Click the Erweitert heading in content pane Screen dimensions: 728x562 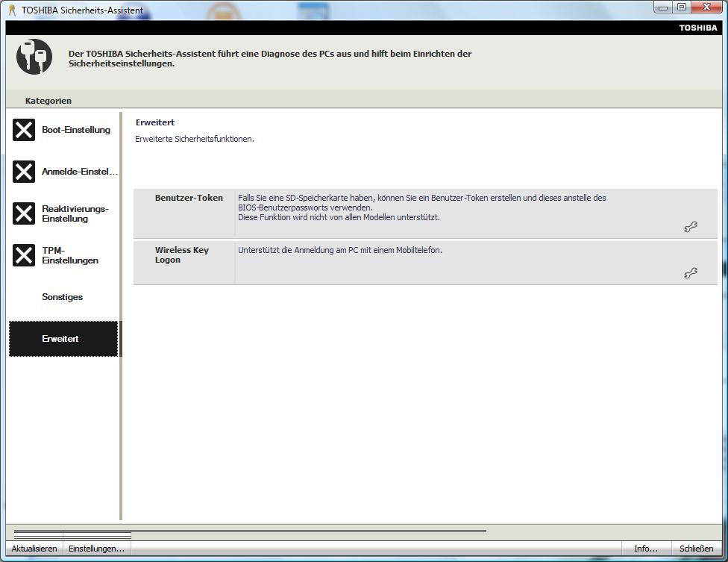[155, 122]
